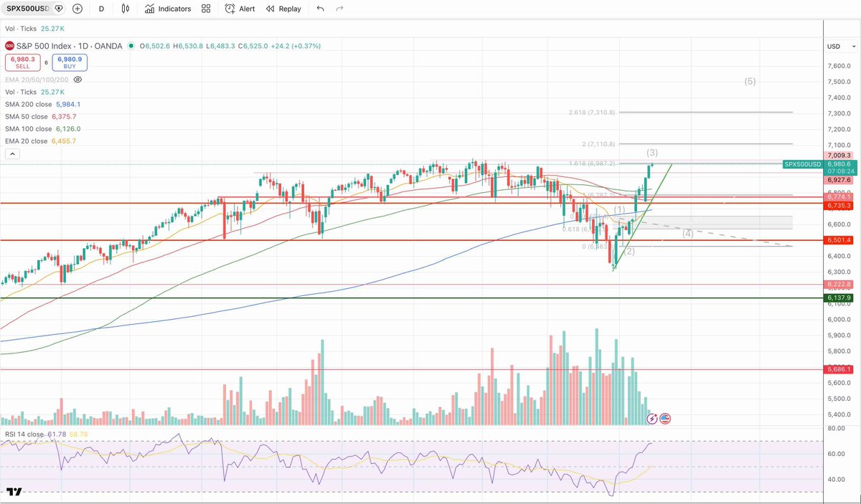Click the S&P 500 Index logo icon
The height and width of the screenshot is (504, 861).
coord(9,46)
